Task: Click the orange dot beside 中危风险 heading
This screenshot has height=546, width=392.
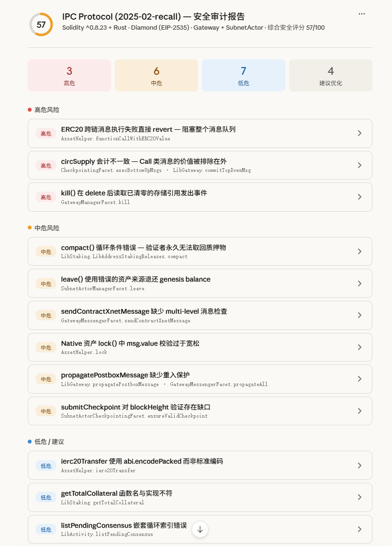Action: click(29, 228)
